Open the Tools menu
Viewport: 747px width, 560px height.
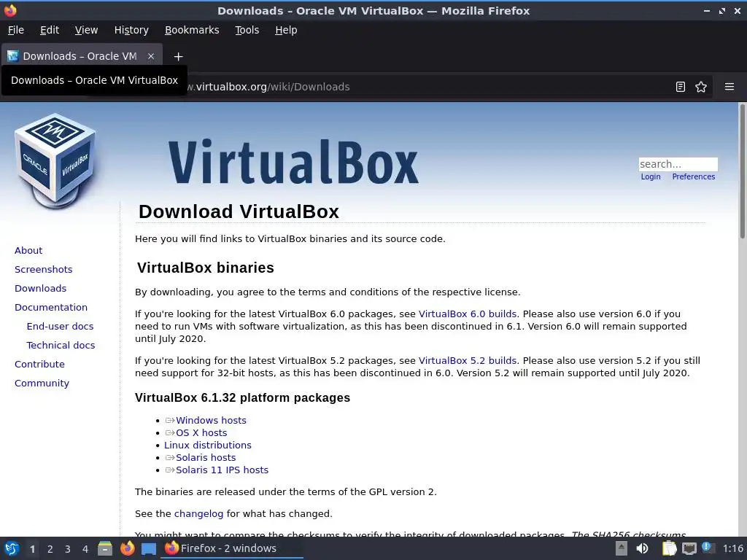point(247,30)
